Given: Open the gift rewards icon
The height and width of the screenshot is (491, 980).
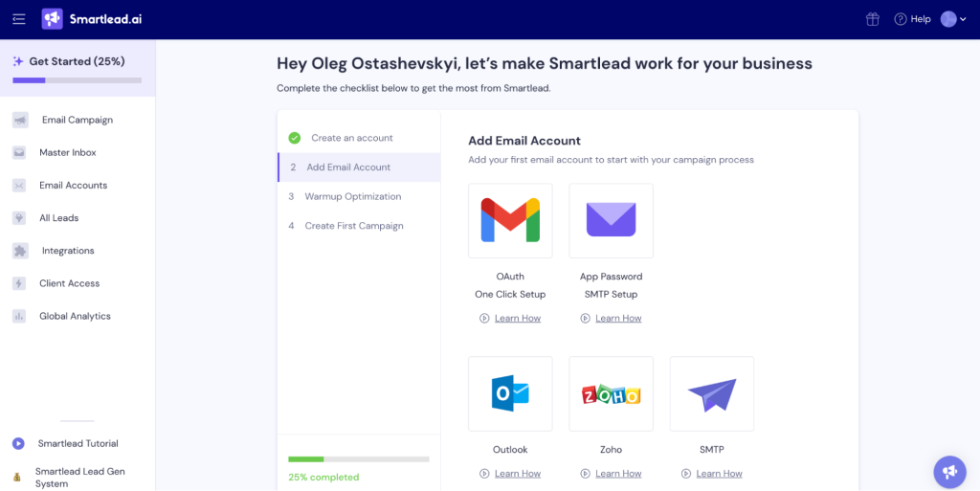Looking at the screenshot, I should coord(873,19).
